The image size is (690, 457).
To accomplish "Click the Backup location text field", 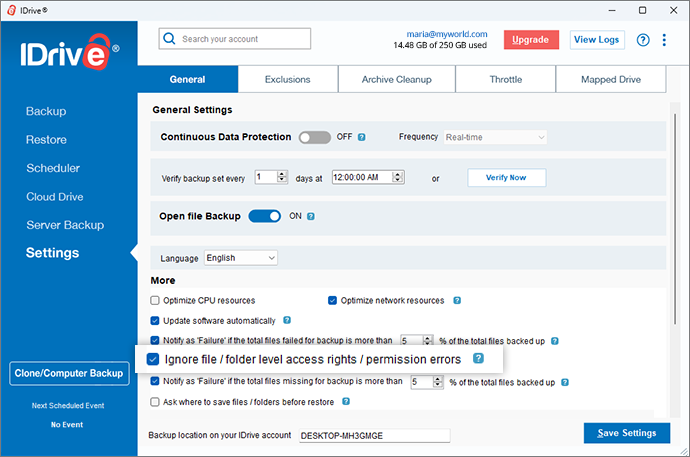I will point(374,435).
